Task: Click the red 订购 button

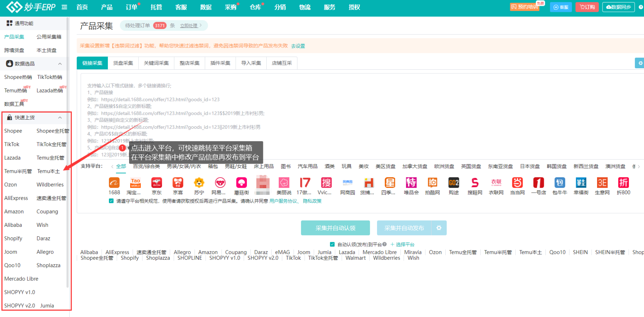Action: pos(587,7)
